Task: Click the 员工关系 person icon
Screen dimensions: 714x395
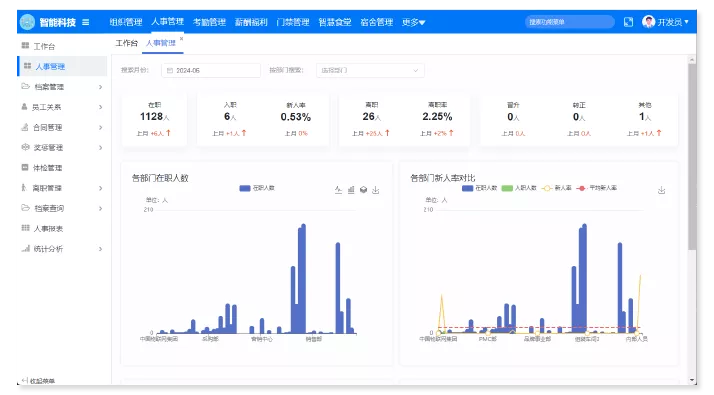Action: coord(24,107)
